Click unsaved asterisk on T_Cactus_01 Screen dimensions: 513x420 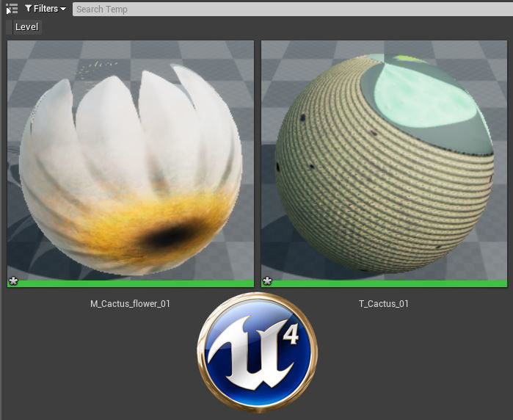pos(267,281)
